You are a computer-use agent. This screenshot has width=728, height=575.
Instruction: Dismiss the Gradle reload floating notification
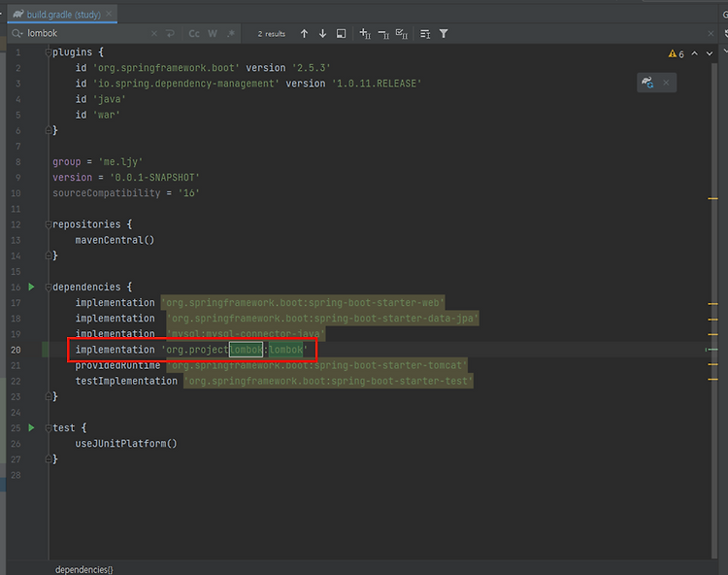(x=666, y=84)
